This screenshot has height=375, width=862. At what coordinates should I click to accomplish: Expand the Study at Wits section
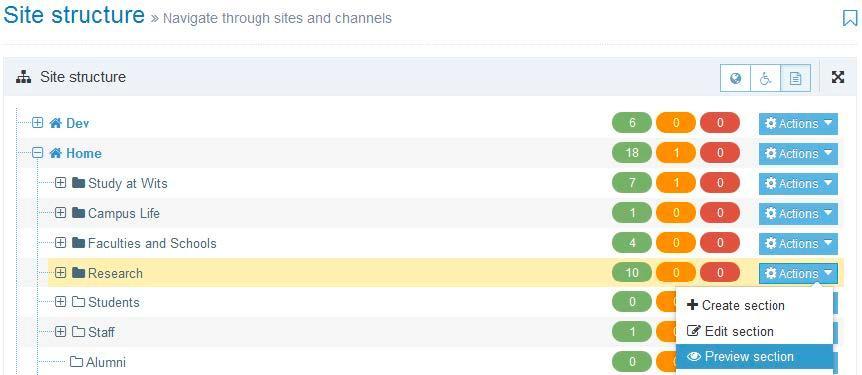point(60,183)
